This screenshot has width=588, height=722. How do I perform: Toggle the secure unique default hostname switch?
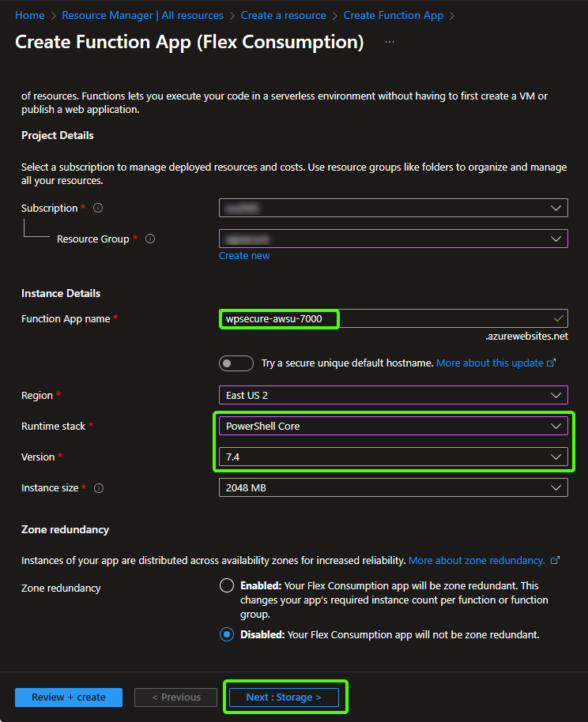click(236, 363)
